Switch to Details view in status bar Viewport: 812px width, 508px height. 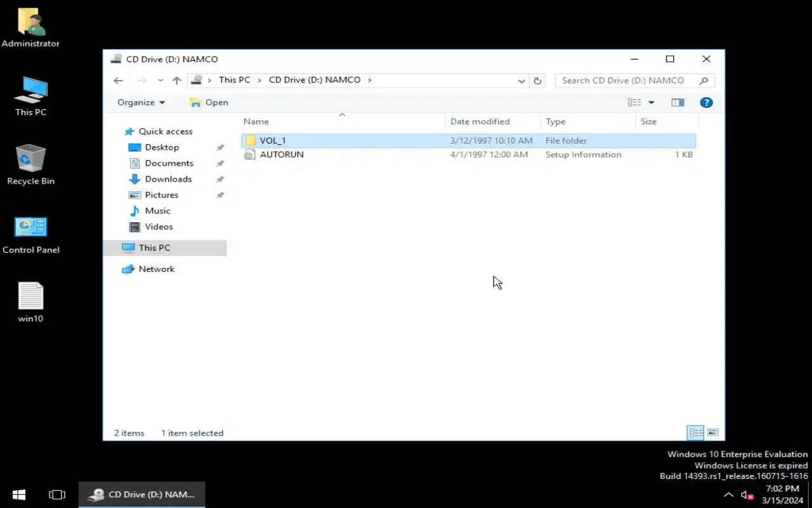point(696,433)
